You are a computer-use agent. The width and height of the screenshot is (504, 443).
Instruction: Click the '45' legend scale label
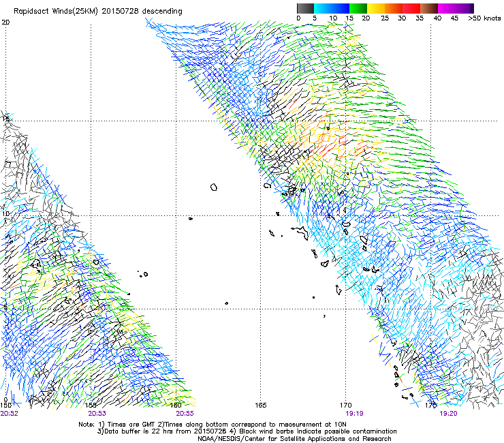(x=454, y=18)
